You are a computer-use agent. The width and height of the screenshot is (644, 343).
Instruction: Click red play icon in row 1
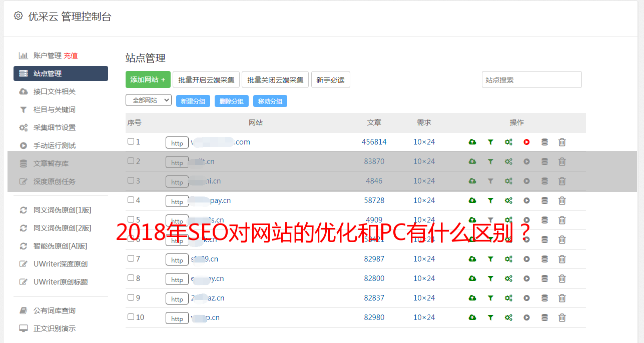coord(526,142)
